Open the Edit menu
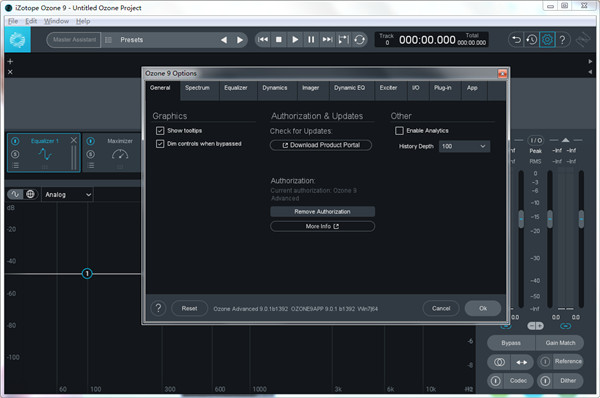 [x=31, y=21]
